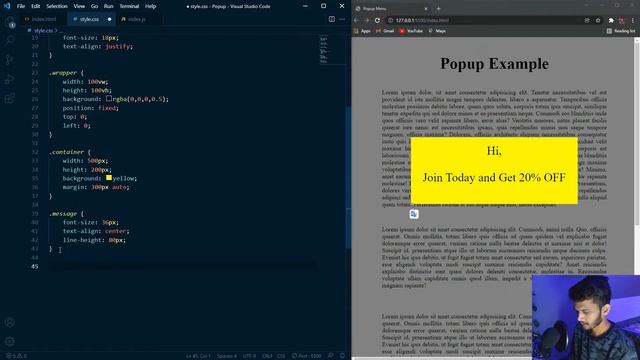Open the Reading list button

coord(621,31)
